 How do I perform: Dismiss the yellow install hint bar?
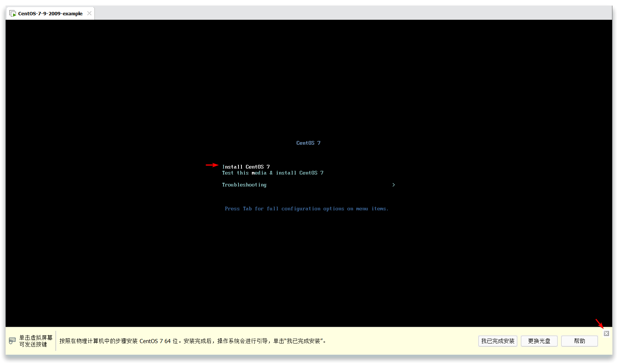[x=606, y=333]
